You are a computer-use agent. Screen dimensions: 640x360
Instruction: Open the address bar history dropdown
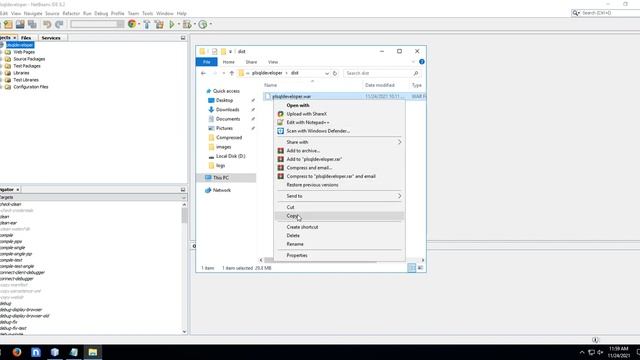click(x=327, y=73)
